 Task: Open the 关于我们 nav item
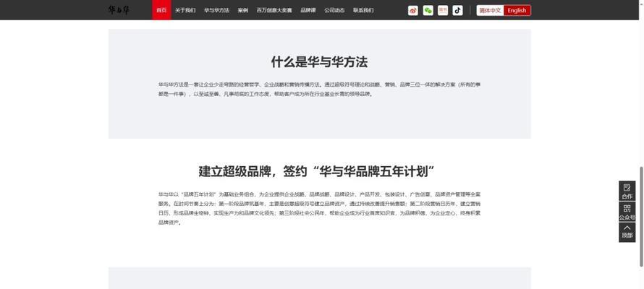click(x=185, y=10)
